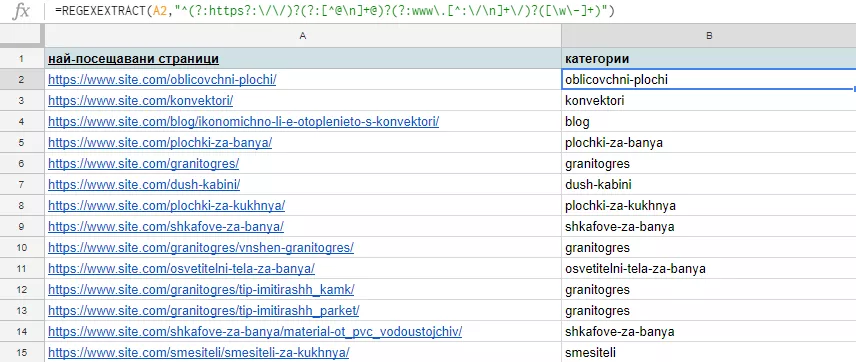
Task: Select column B header
Action: click(x=709, y=35)
